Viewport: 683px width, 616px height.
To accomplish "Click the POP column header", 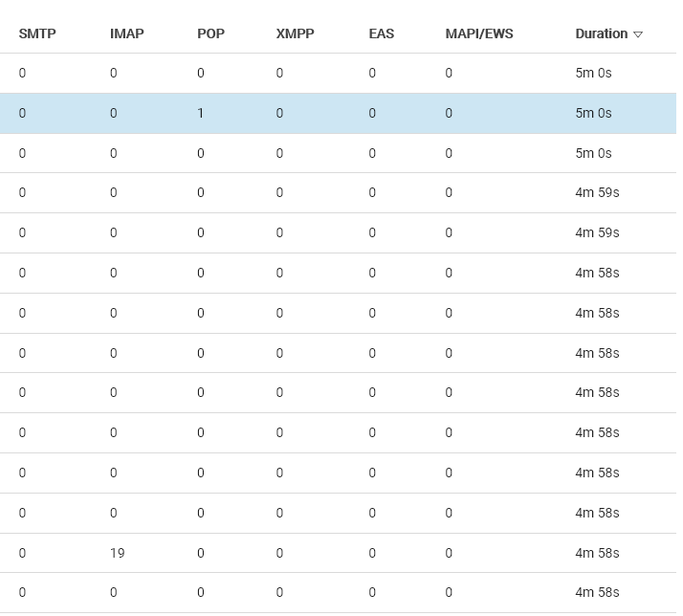I will pyautogui.click(x=210, y=33).
